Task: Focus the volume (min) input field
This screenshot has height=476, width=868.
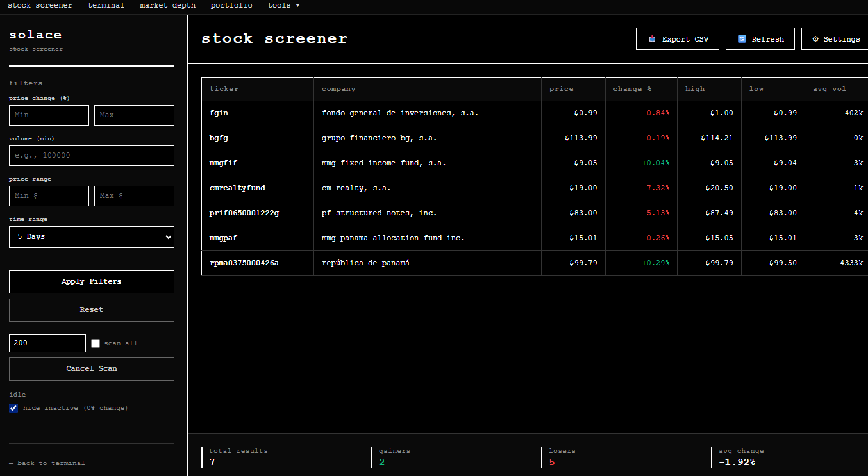Action: 92,156
